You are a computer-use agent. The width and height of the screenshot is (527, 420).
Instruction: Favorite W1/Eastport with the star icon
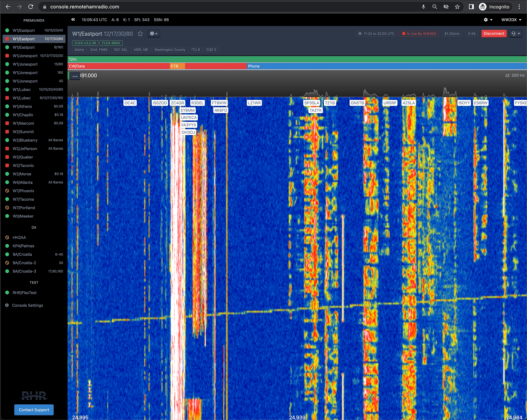click(140, 34)
